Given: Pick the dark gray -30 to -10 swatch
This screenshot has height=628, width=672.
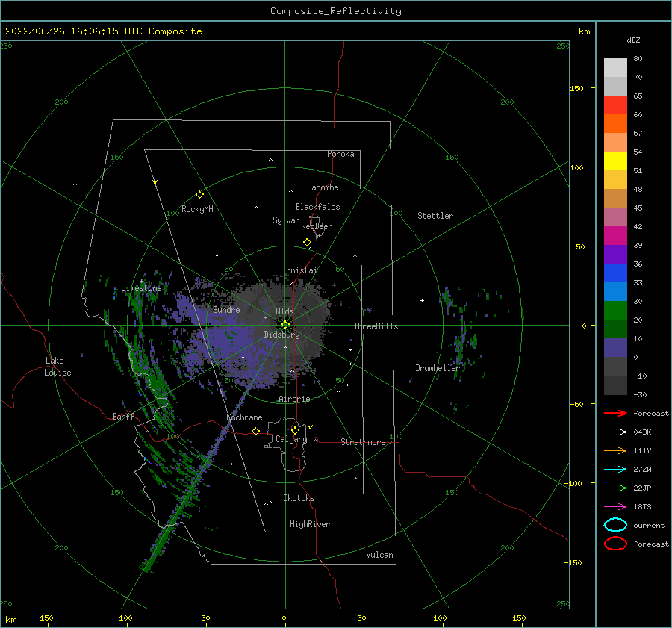Looking at the screenshot, I should point(615,385).
